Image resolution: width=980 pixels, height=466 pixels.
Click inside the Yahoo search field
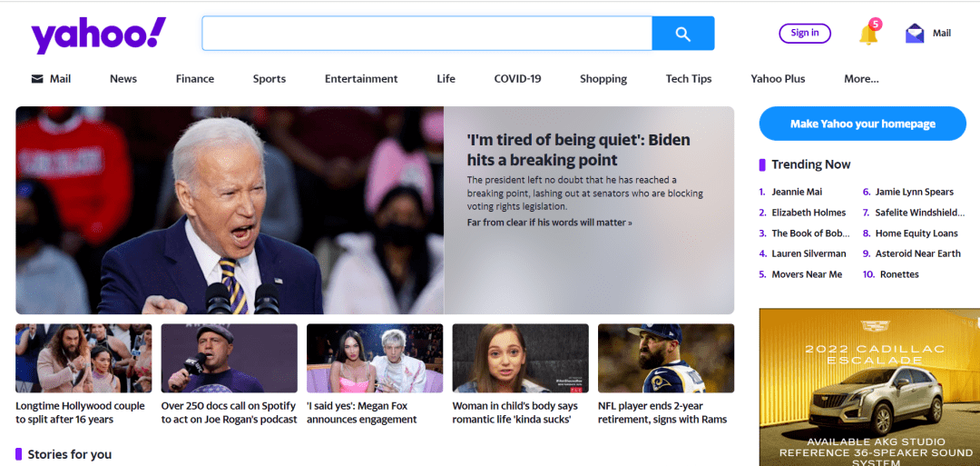click(426, 34)
